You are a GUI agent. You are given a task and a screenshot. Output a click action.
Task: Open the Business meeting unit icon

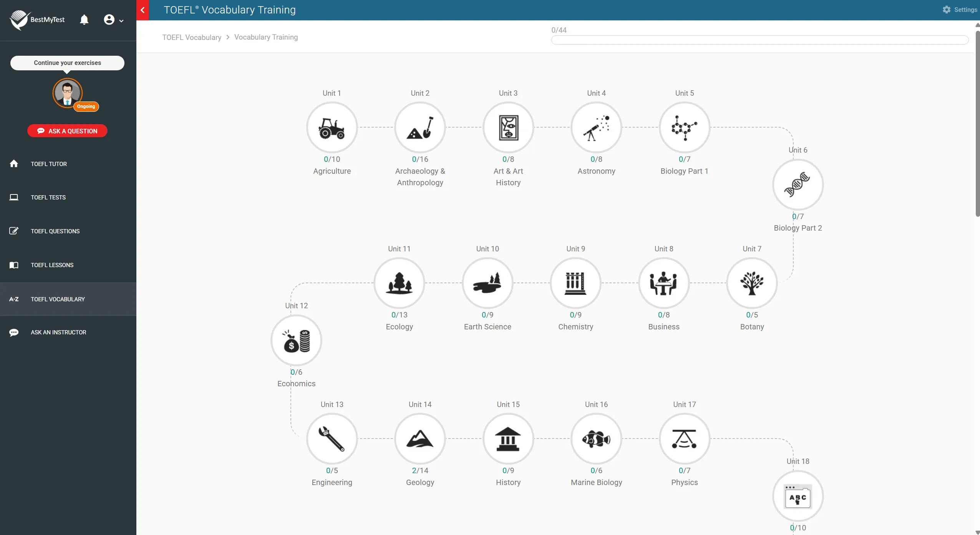point(664,283)
